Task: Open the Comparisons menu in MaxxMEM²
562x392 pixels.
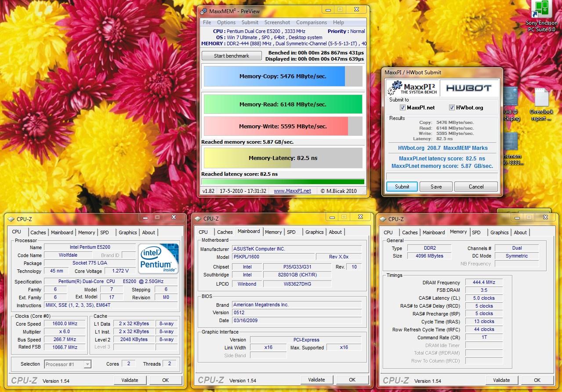Action: pyautogui.click(x=312, y=22)
